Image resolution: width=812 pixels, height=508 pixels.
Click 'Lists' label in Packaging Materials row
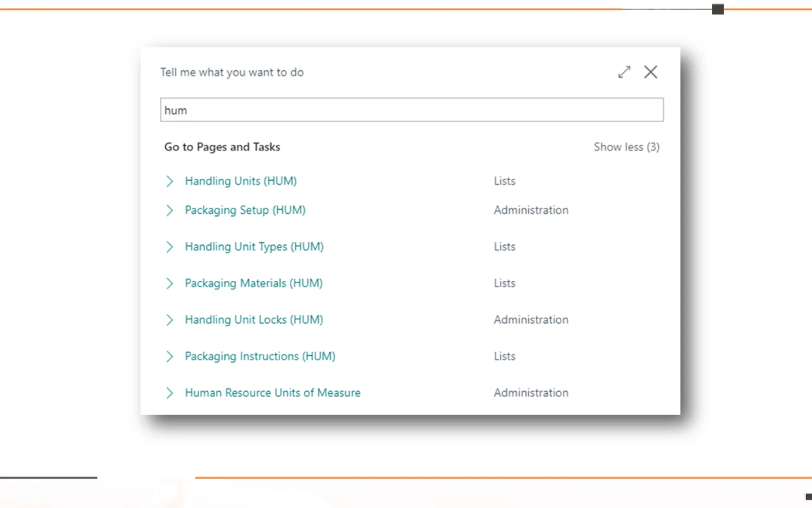[x=504, y=283]
